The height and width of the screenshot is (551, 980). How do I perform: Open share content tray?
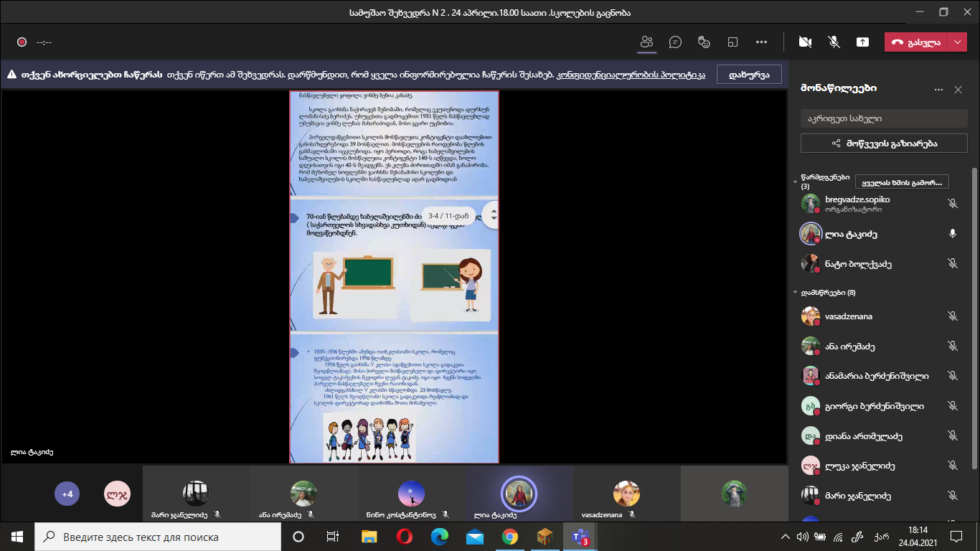click(x=862, y=42)
